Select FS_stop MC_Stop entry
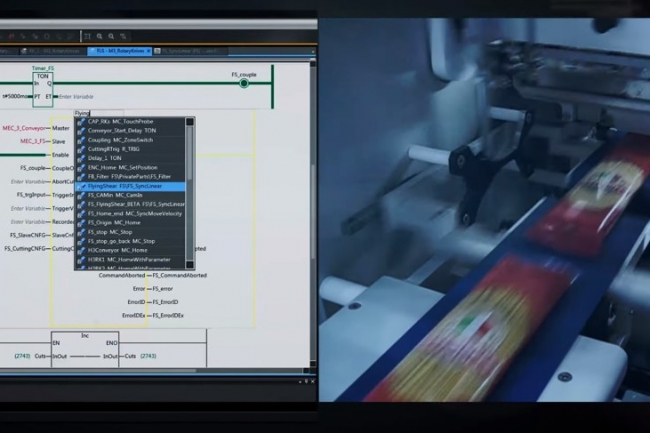Viewport: 650px width, 433px height. (x=130, y=232)
